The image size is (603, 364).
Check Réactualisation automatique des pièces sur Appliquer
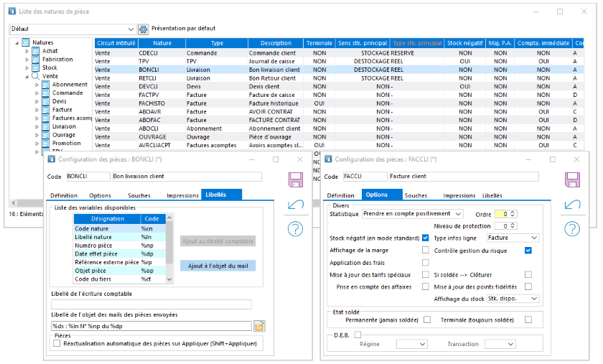[57, 344]
